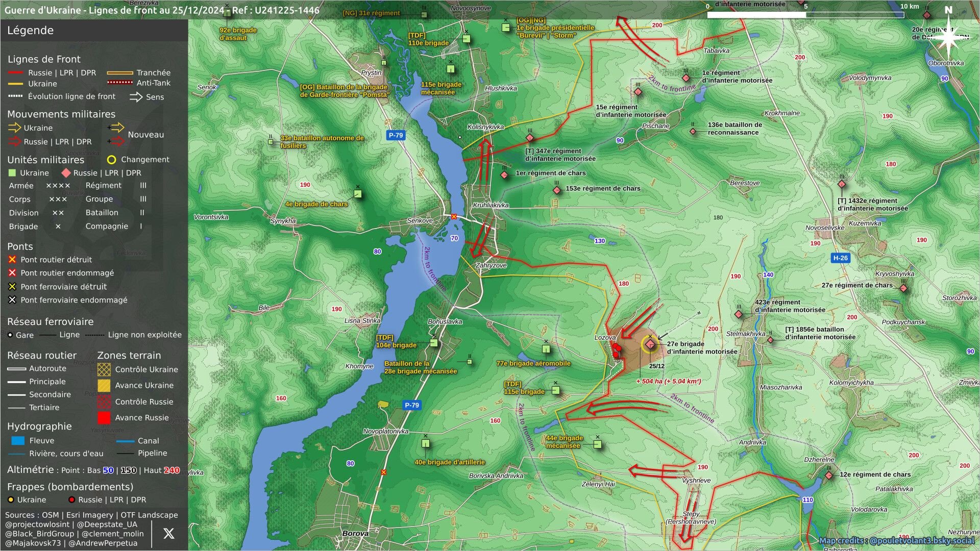Click the Lozova village label
Viewport: 980px width, 551px height.
point(605,338)
